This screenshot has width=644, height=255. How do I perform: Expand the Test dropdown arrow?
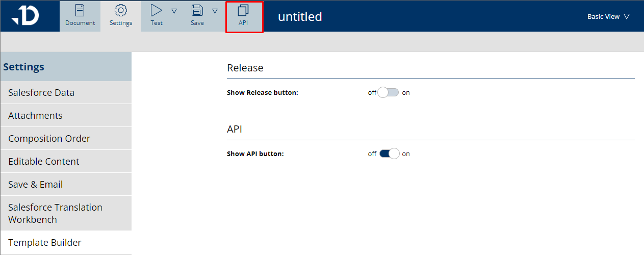pyautogui.click(x=174, y=11)
